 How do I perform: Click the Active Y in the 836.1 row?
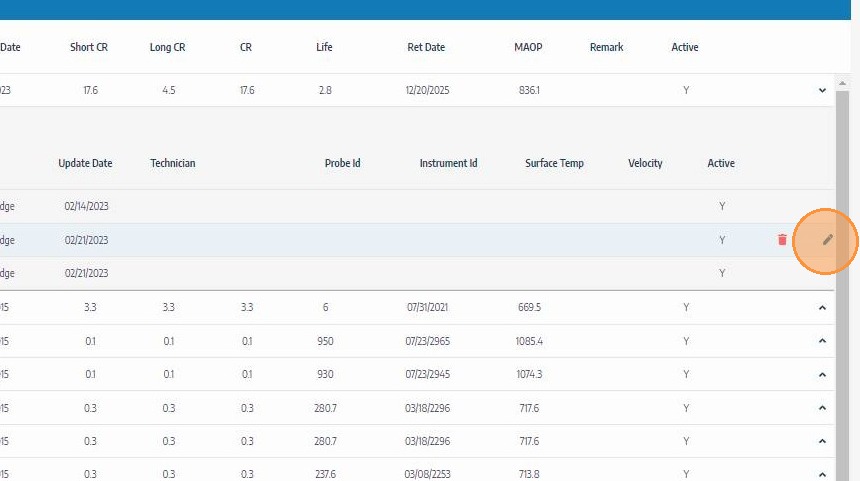686,90
